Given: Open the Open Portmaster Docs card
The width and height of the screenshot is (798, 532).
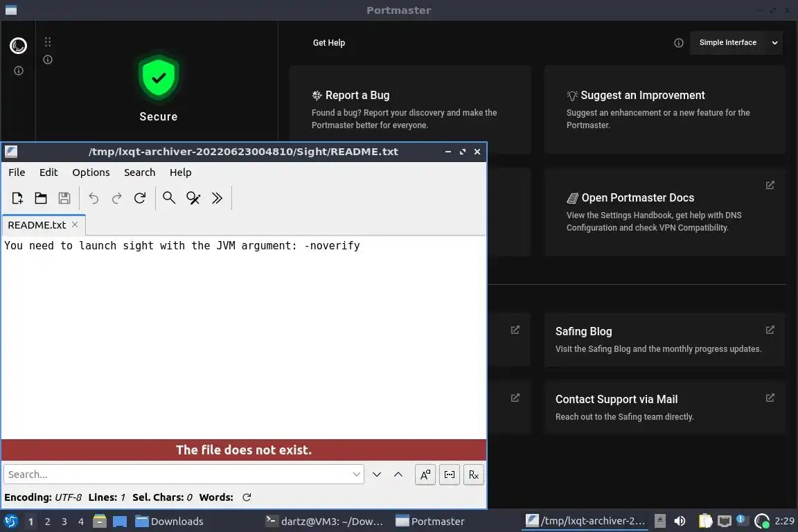Looking at the screenshot, I should (x=665, y=212).
